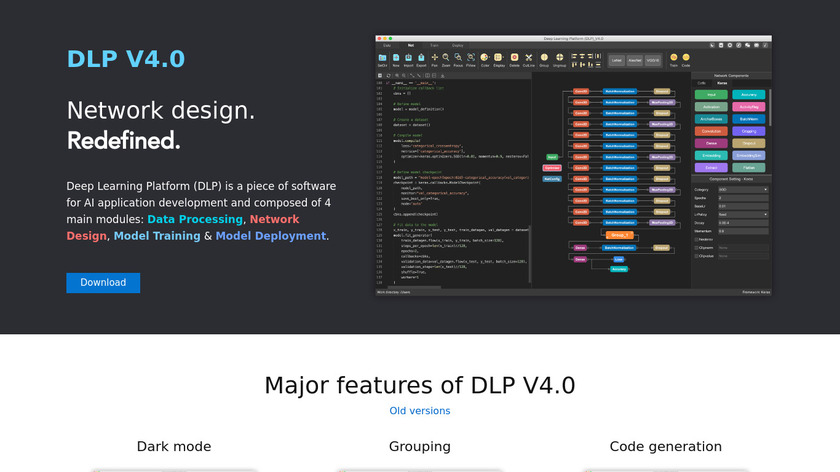Screen dimensions: 840x472
Task: Add the orange Convolution component
Action: 711,131
